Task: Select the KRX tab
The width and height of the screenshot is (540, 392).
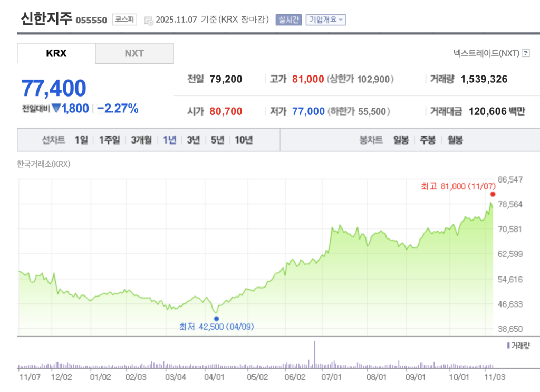Action: point(56,53)
